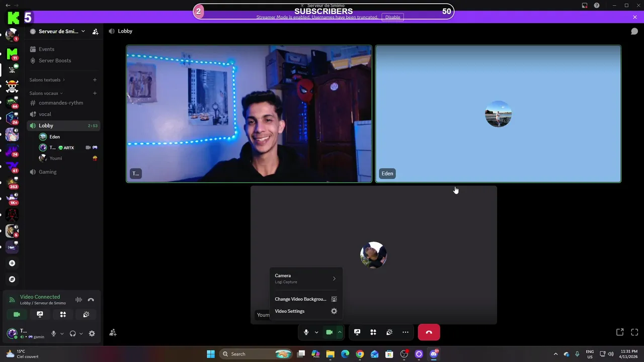Expand input device options next to user mic
644x362 pixels.
[62, 333]
